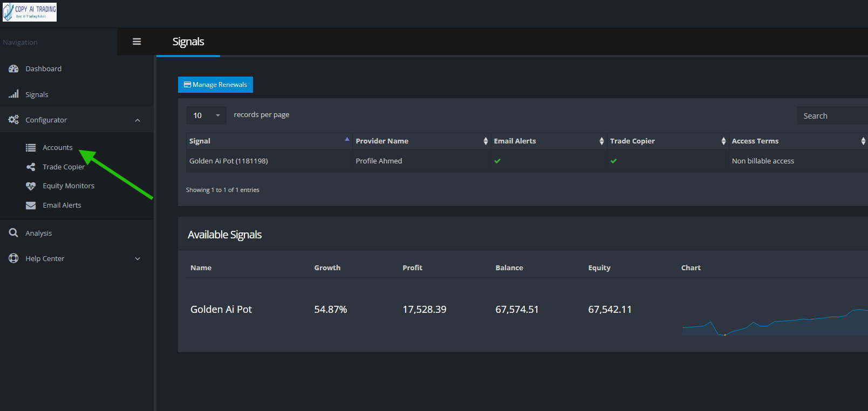Click the Trade Copier green checkmark

(x=613, y=161)
